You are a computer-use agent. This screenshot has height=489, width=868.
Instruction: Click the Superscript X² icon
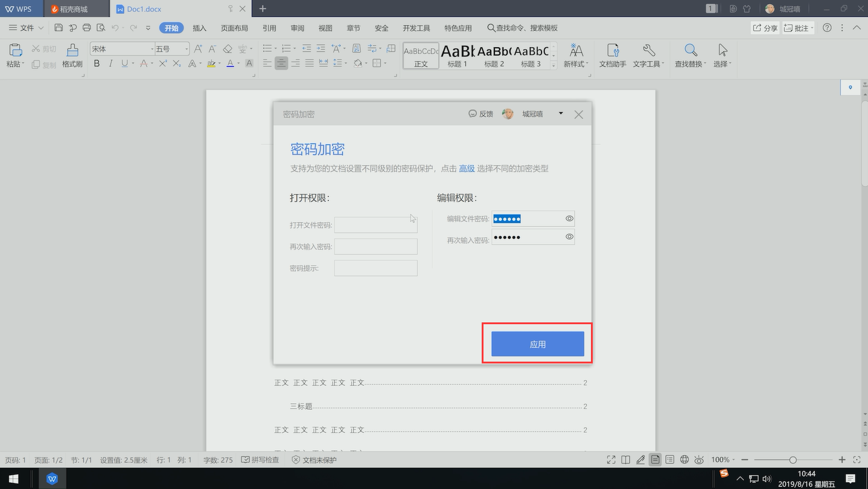163,63
